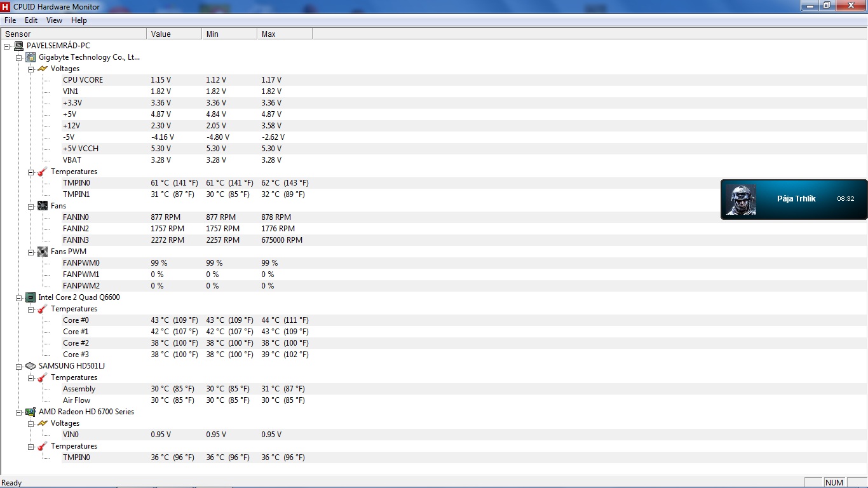This screenshot has width=868, height=488.
Task: Click the voltage icon under Gigabyte Technology
Action: pyautogui.click(x=43, y=69)
